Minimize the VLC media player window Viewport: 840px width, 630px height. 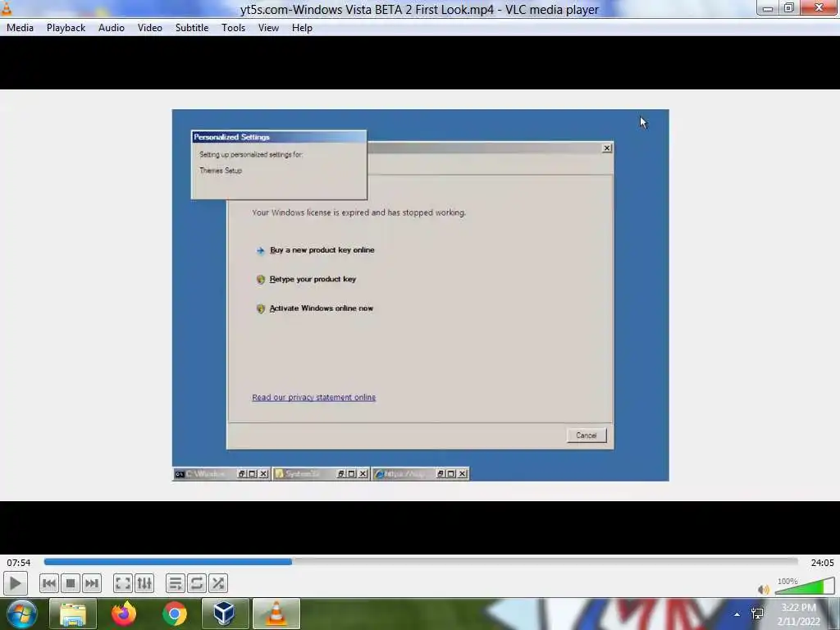click(768, 8)
